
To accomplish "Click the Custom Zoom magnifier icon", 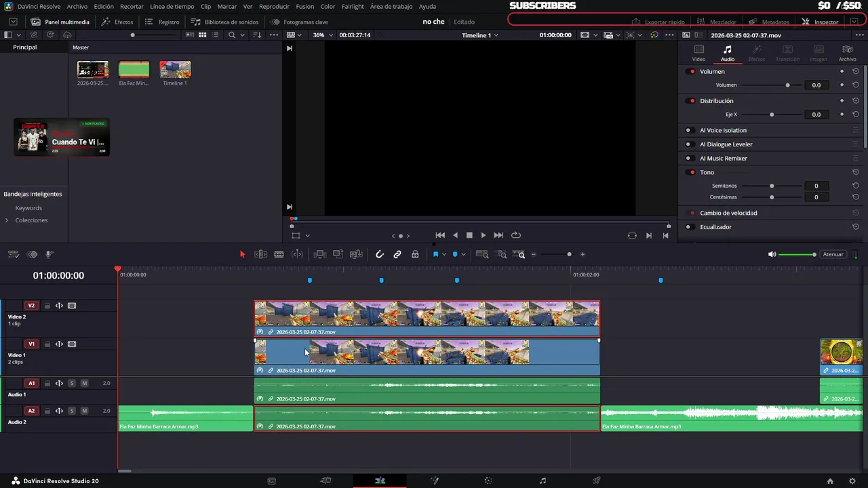I will tap(519, 254).
